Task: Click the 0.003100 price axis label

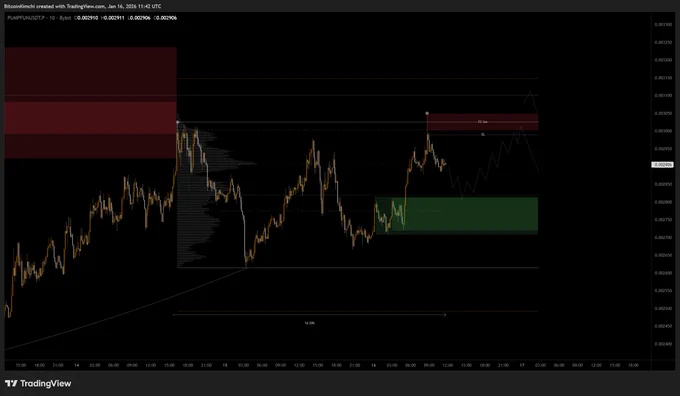Action: coord(663,95)
